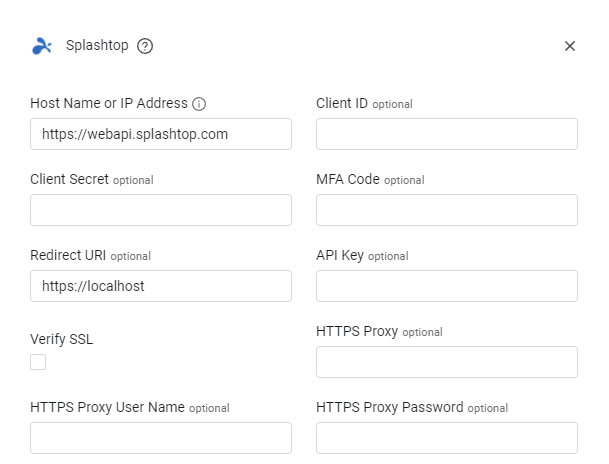609x464 pixels.
Task: Click the Splashtop title text
Action: (x=97, y=46)
